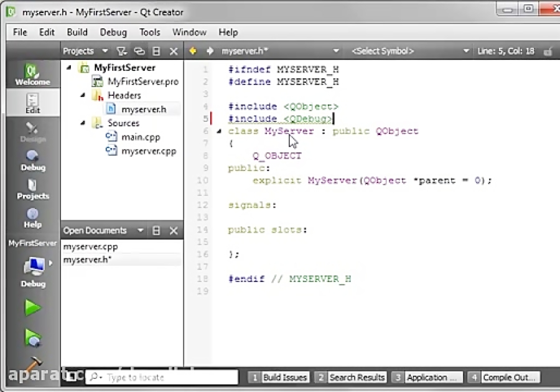
Task: Select myserver.h* in Open Documents
Action: tap(88, 259)
